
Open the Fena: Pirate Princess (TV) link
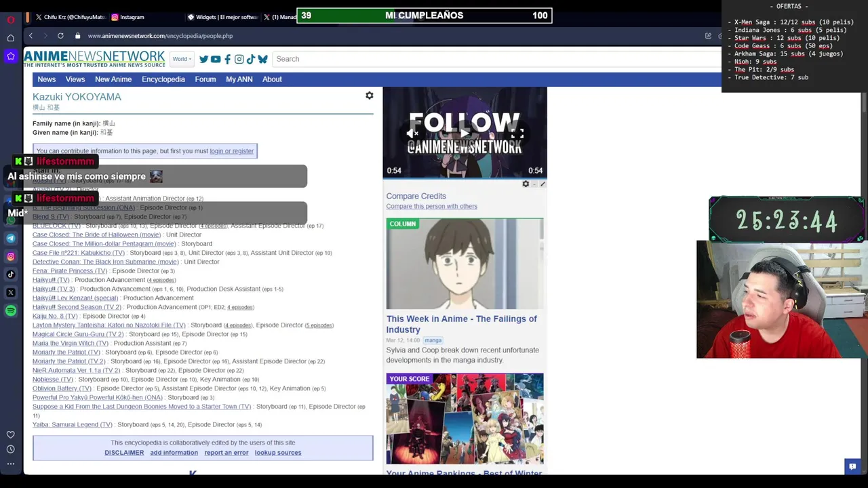click(x=70, y=271)
